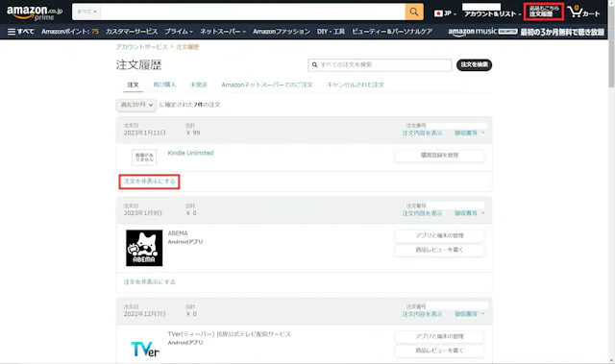
Task: Open Amazonポイント: 75 link
Action: (x=70, y=32)
